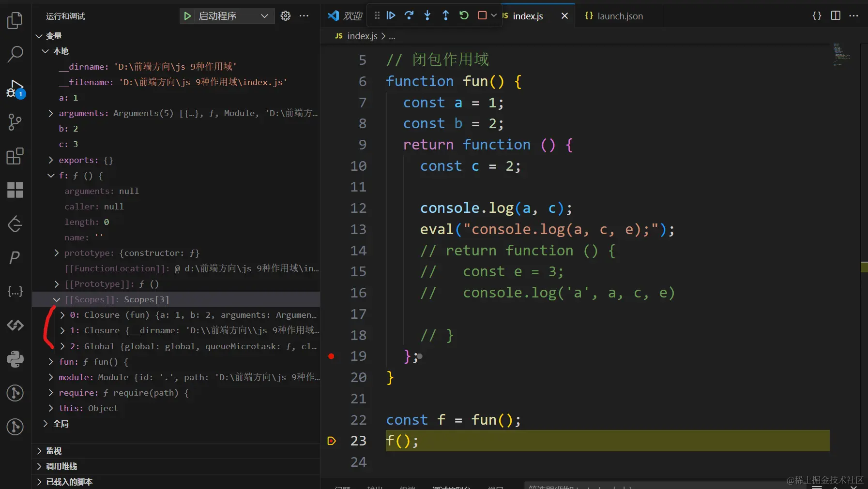Select the [[FunctionLocation]] property row
Screen dimensions: 868x489
click(x=176, y=268)
